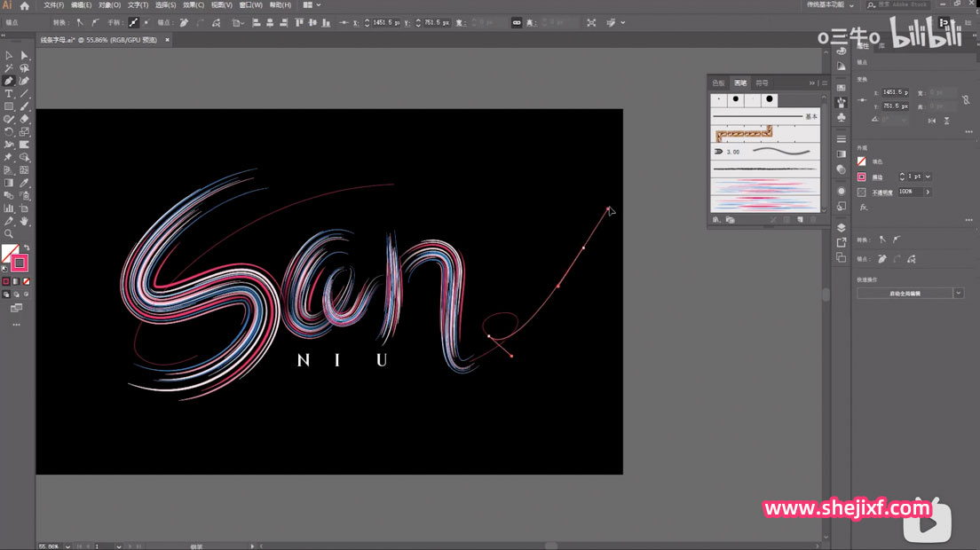Open the Layers panel icon in dock

pos(842,227)
